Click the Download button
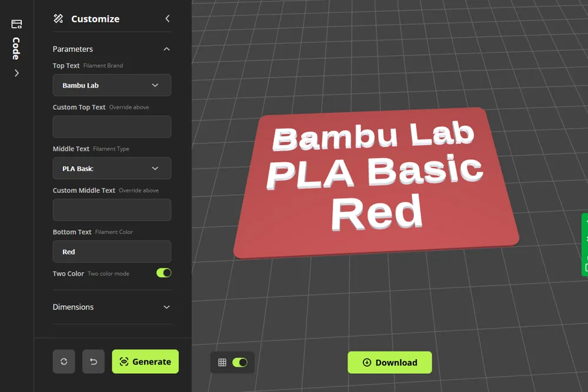Viewport: 588px width, 392px height. 389,362
